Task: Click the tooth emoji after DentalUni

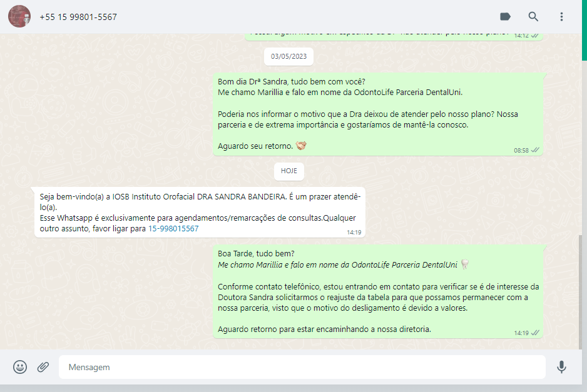Action: coord(464,264)
